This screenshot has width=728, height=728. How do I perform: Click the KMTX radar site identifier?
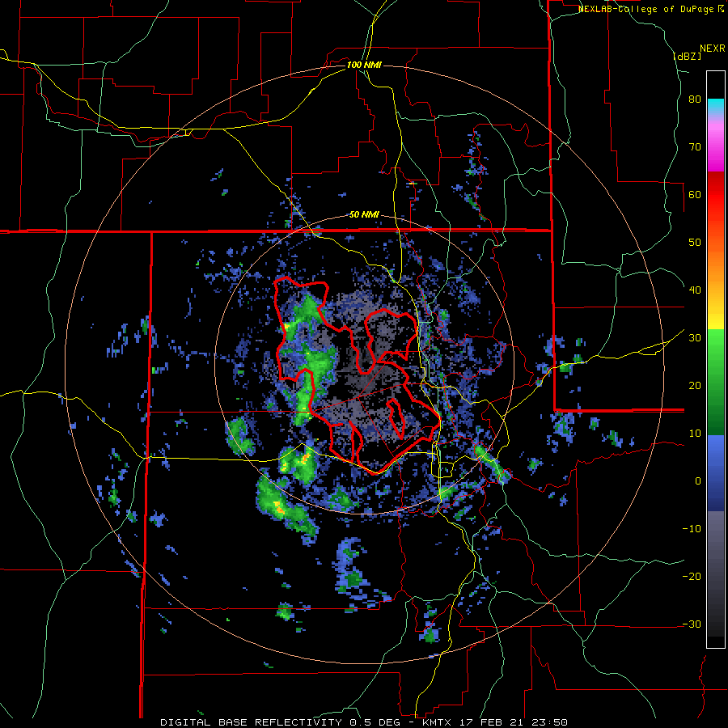438,722
